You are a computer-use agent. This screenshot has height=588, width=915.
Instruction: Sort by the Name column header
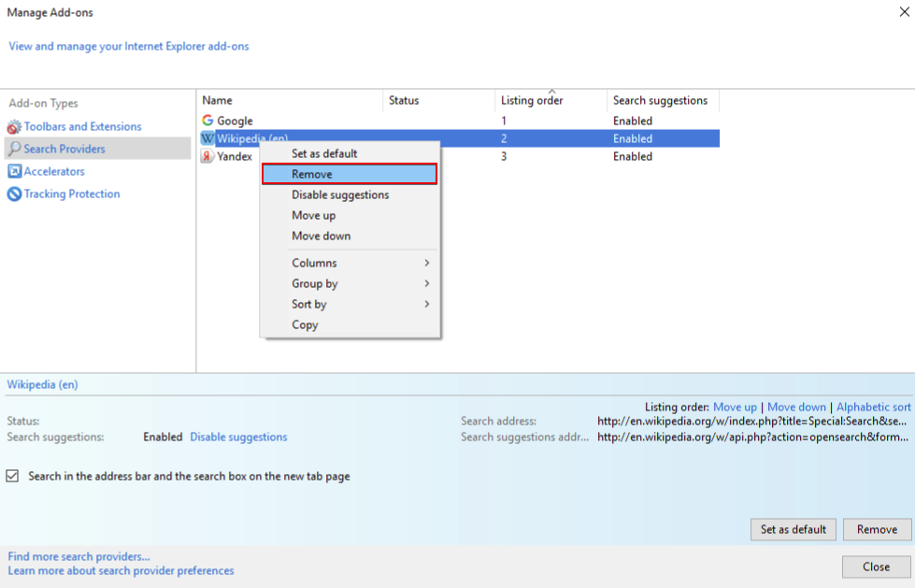pyautogui.click(x=290, y=100)
